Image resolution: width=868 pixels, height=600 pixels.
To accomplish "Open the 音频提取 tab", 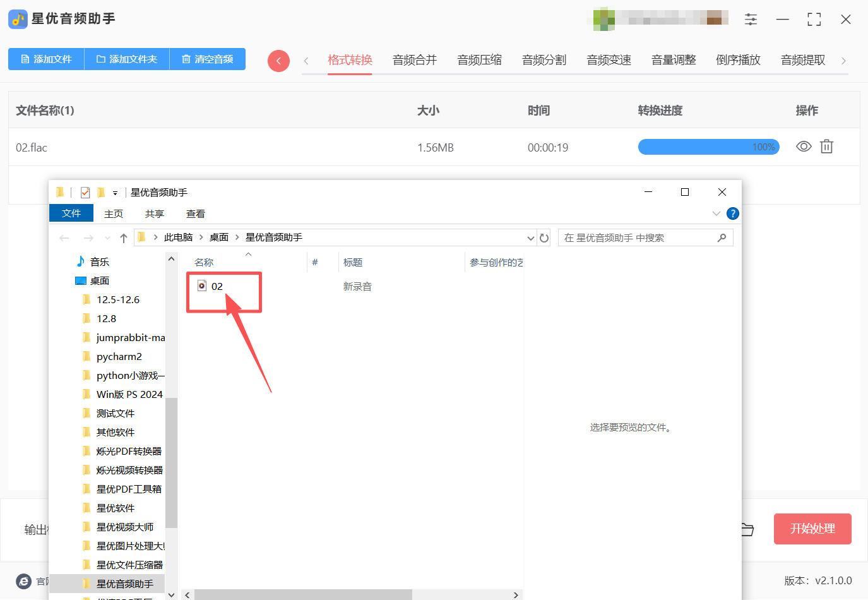I will (x=803, y=60).
